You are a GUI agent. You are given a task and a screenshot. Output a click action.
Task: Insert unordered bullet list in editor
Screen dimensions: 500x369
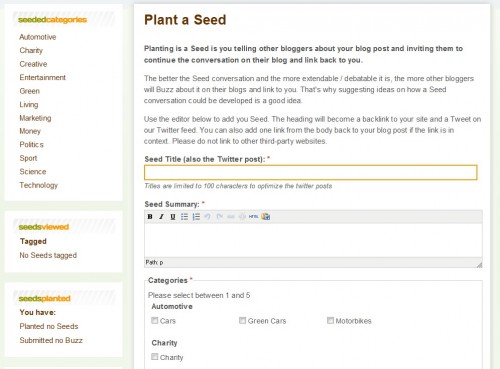click(184, 217)
